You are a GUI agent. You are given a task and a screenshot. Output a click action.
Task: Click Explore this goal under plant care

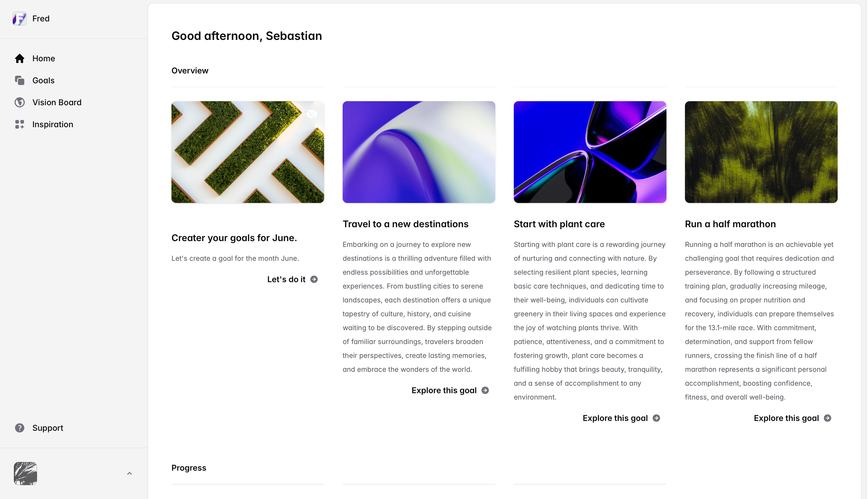click(615, 418)
